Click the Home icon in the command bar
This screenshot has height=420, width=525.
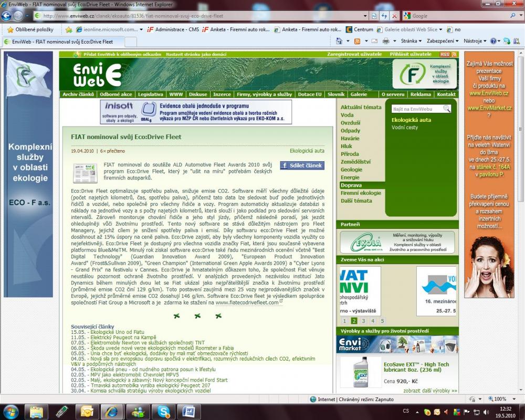tap(339, 41)
